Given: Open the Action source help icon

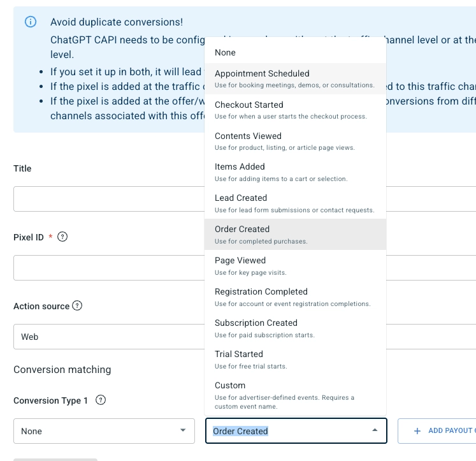Looking at the screenshot, I should 77,305.
